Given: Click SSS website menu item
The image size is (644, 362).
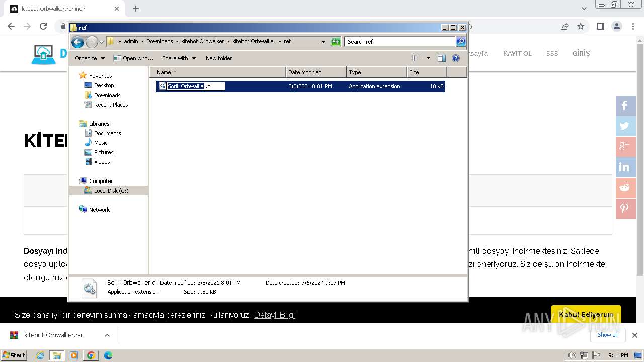Looking at the screenshot, I should click(x=552, y=53).
